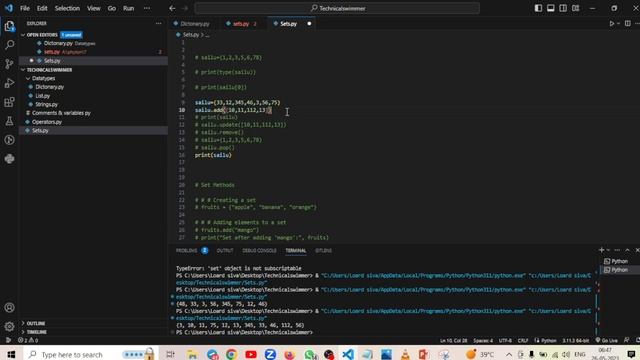Click Go Live in status bar
640x360 pixels.
(x=607, y=340)
